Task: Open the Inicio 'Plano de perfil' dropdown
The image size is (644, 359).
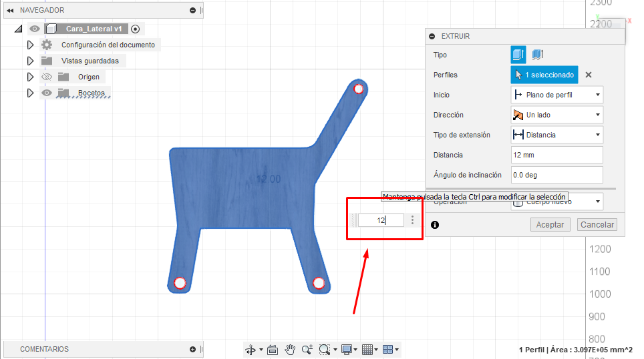Action: tap(557, 95)
